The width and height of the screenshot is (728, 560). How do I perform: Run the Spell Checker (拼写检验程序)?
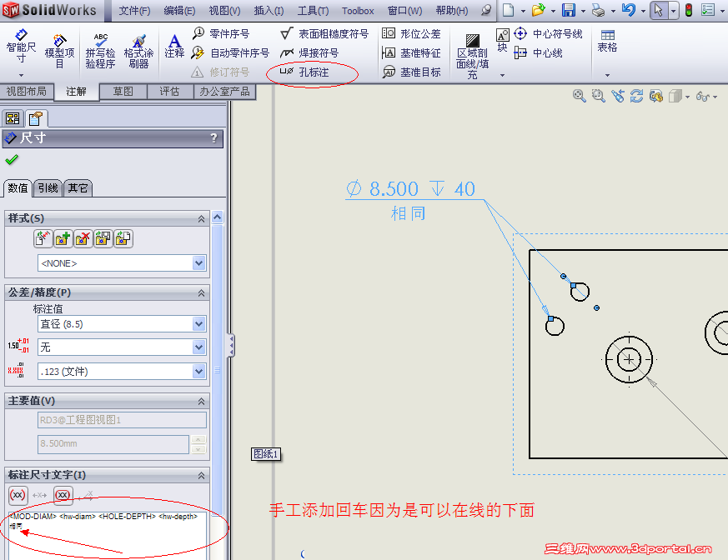click(100, 51)
